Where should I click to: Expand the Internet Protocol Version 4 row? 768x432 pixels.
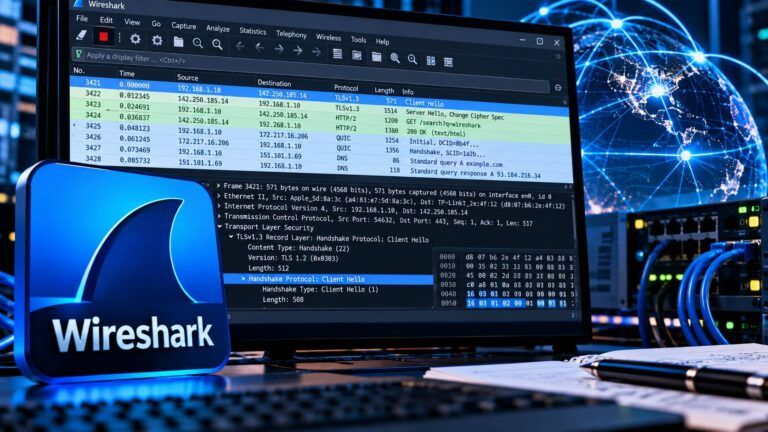click(x=219, y=206)
